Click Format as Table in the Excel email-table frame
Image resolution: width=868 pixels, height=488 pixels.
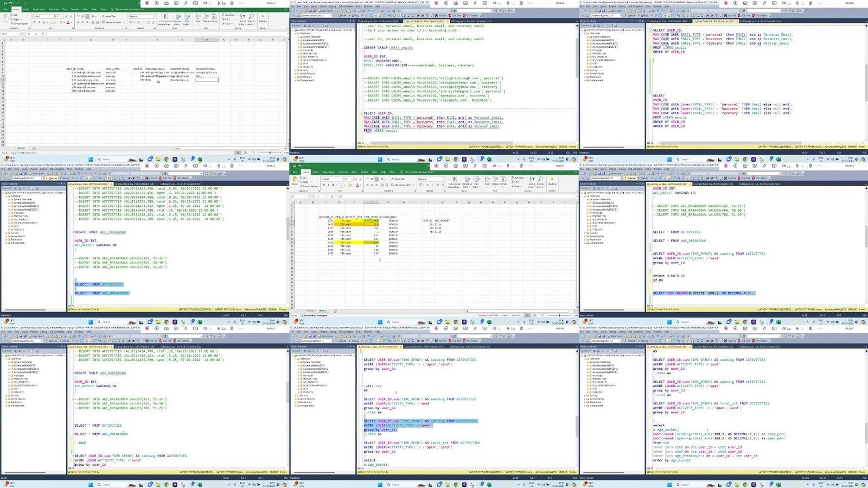177,20
